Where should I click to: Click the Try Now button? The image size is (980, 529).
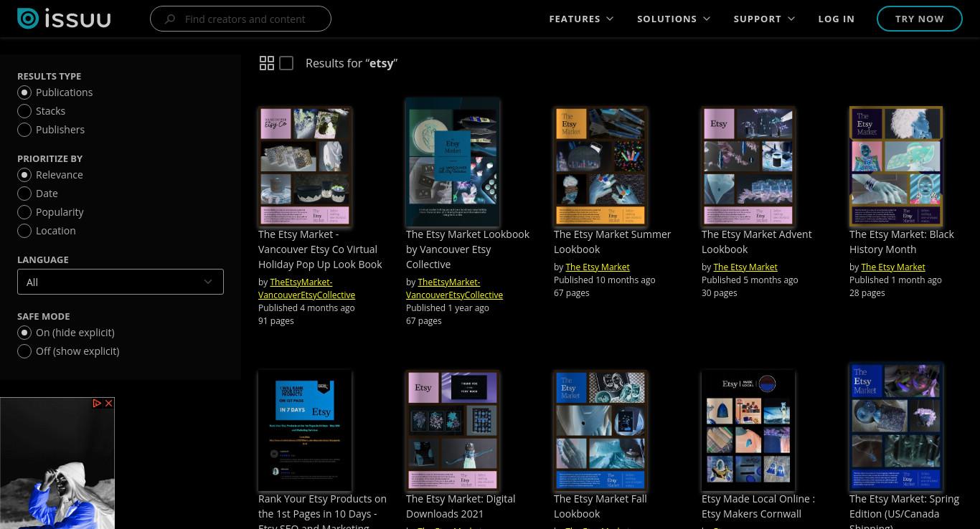920,19
